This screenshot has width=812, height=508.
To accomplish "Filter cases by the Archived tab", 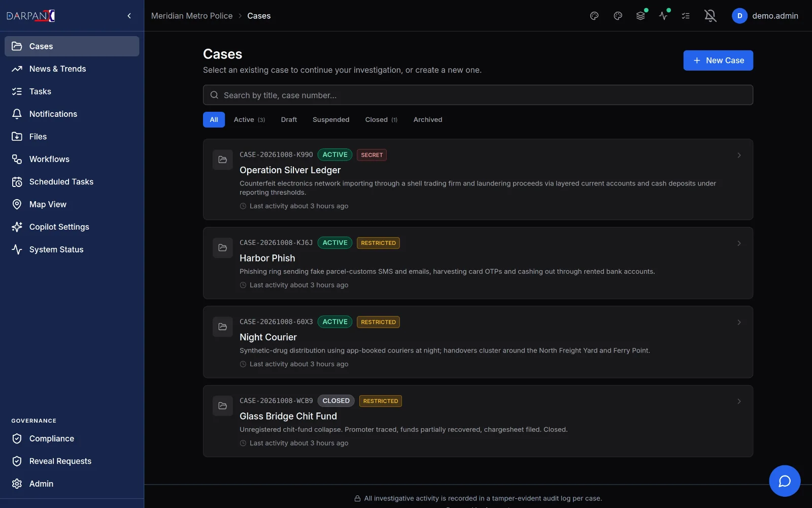I will click(x=428, y=119).
